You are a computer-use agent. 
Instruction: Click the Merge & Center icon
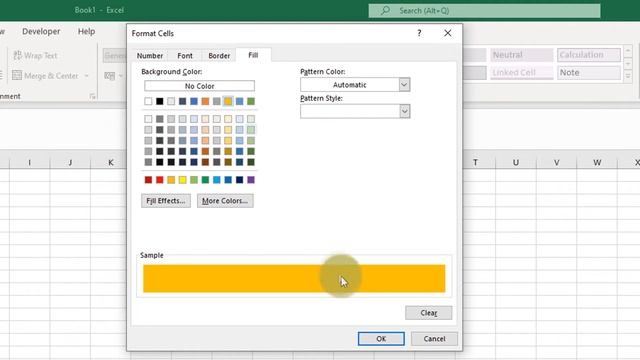click(17, 76)
